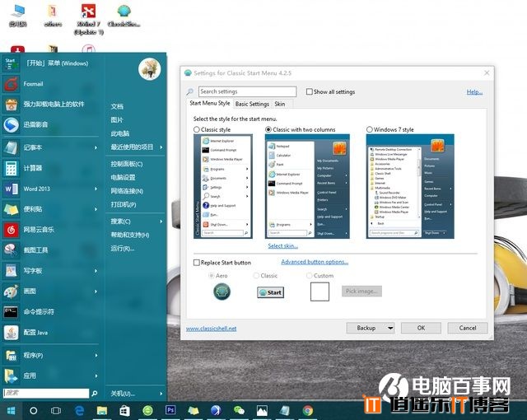
Task: Launch Chrome from the taskbar
Action: 307,410
